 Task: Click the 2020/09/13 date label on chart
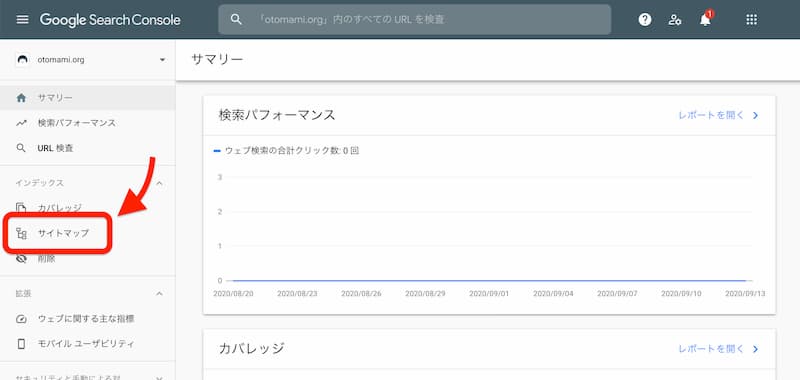[745, 294]
